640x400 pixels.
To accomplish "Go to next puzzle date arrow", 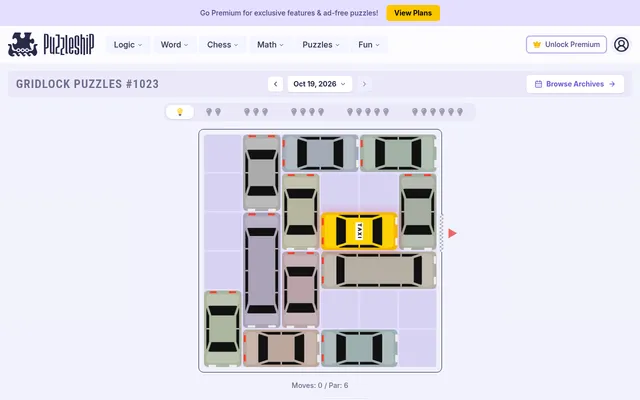I will (364, 84).
